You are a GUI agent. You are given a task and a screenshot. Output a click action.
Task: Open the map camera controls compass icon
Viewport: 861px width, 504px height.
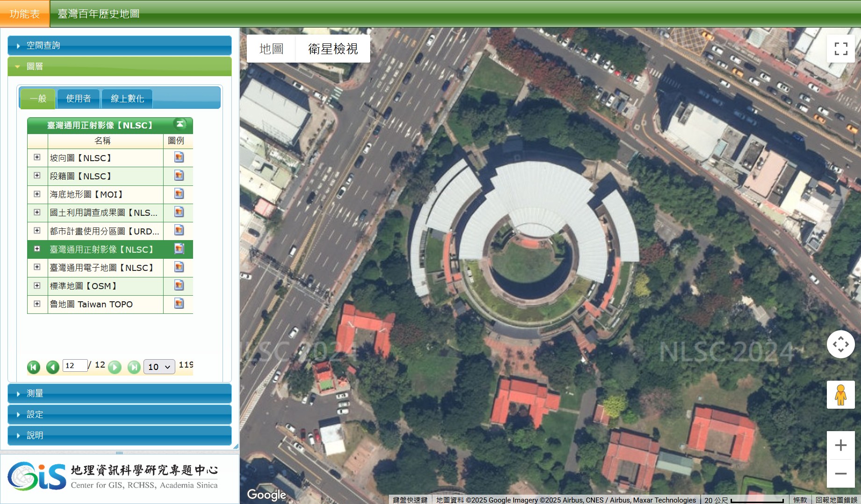pyautogui.click(x=840, y=344)
